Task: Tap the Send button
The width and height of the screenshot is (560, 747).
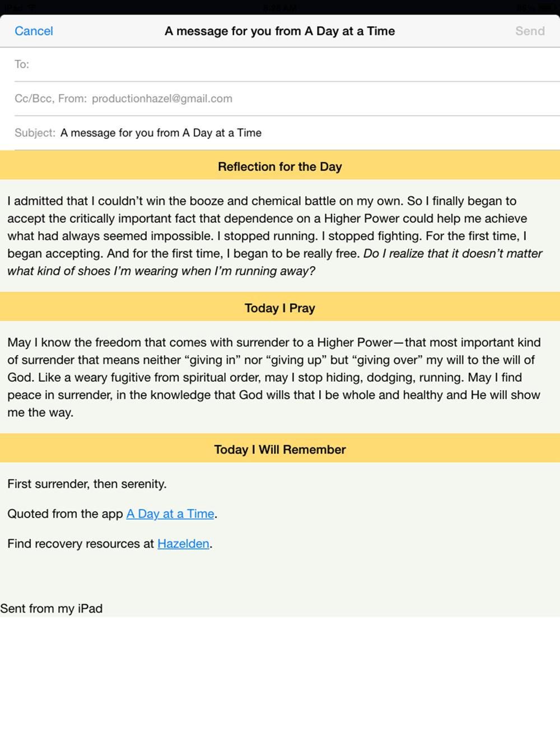Action: tap(530, 31)
